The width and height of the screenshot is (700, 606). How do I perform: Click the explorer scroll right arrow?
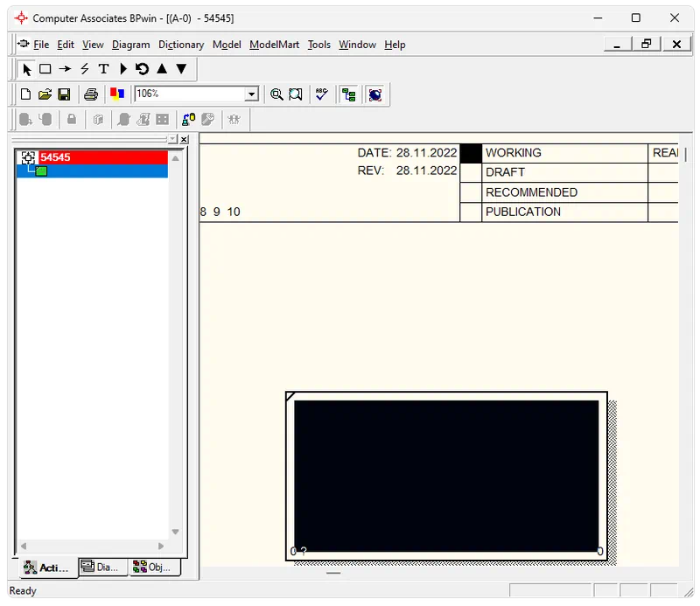(x=161, y=546)
